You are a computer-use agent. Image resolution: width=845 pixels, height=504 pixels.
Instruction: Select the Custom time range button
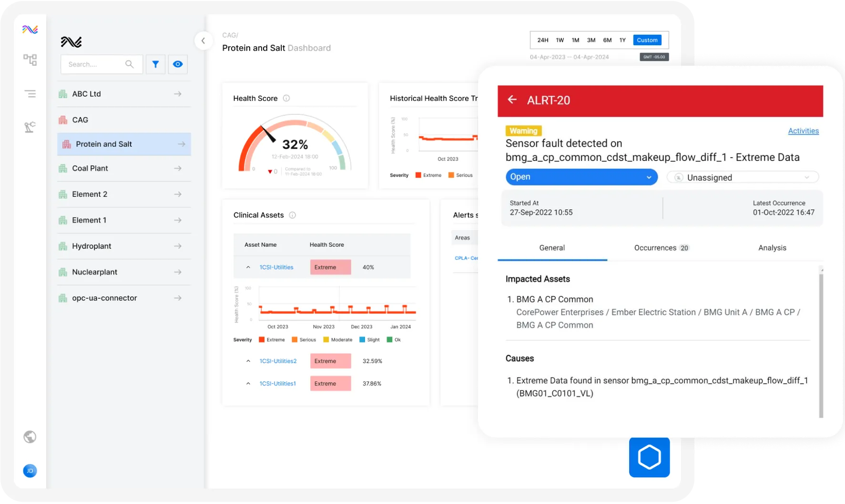click(647, 40)
